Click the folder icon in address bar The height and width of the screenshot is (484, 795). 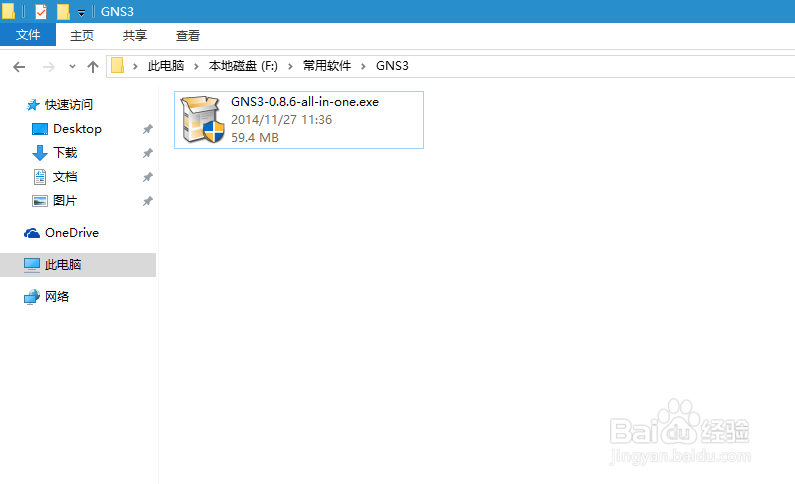(118, 65)
